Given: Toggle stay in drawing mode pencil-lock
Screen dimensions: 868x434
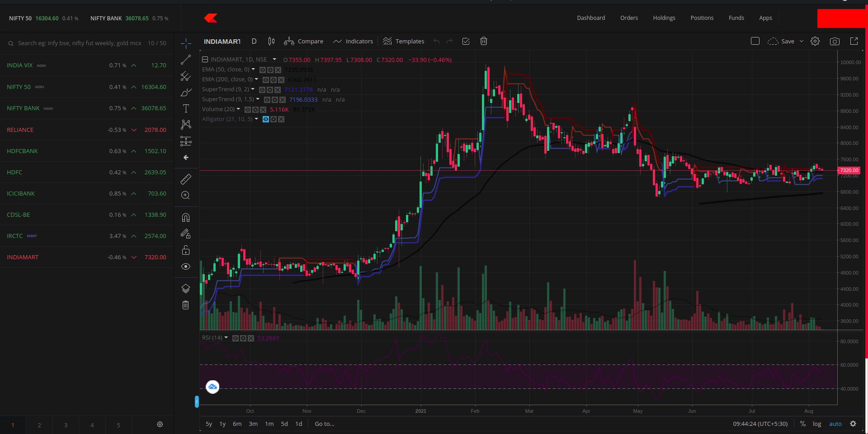Looking at the screenshot, I should 186,234.
